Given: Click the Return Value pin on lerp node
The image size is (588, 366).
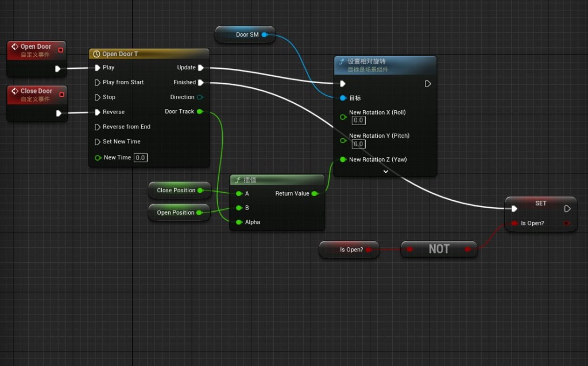Looking at the screenshot, I should (x=314, y=194).
